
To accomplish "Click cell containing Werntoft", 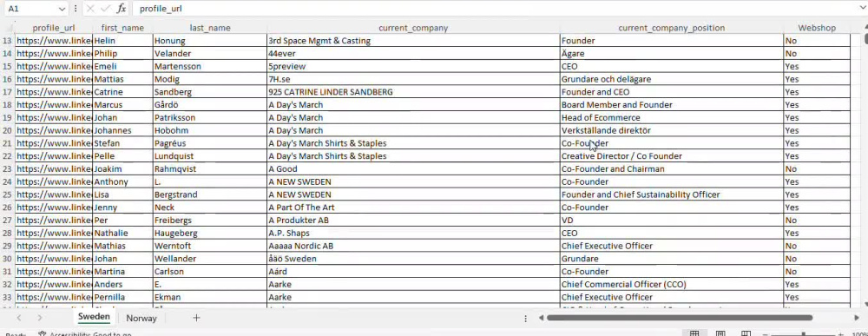I will [x=210, y=246].
